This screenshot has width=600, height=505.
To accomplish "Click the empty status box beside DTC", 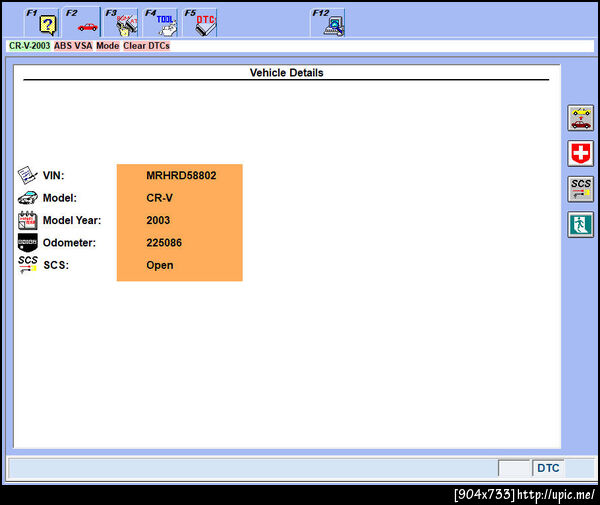I will tap(514, 468).
